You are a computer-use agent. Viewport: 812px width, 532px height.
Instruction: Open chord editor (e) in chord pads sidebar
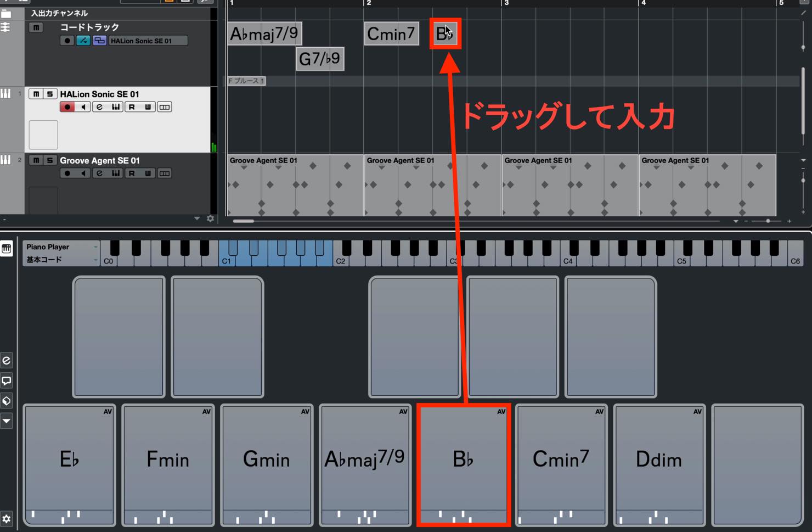7,361
